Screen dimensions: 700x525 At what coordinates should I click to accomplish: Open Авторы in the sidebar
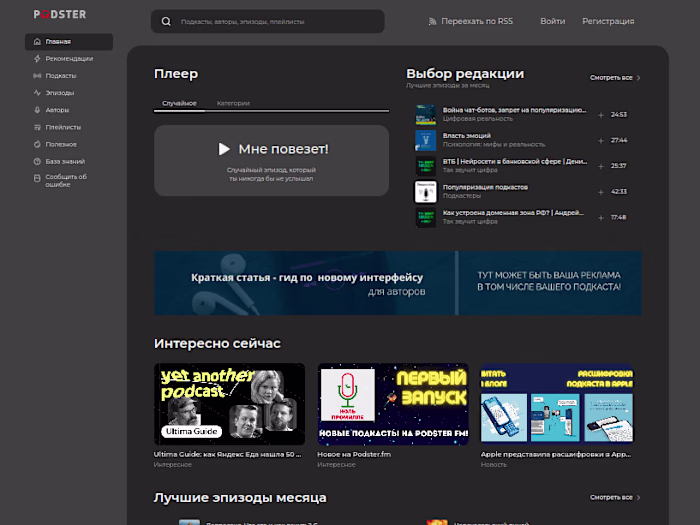pyautogui.click(x=57, y=110)
